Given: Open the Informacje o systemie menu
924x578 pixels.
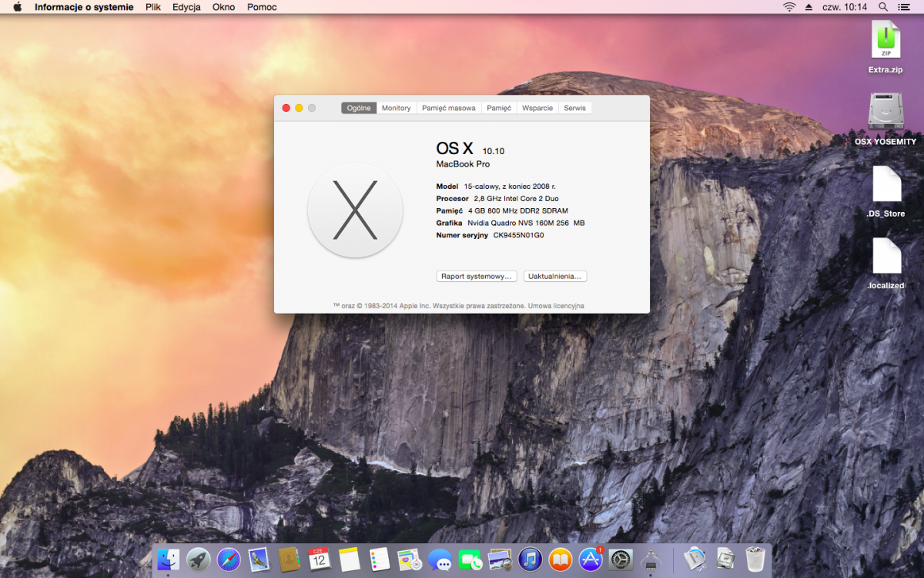Looking at the screenshot, I should click(x=84, y=7).
